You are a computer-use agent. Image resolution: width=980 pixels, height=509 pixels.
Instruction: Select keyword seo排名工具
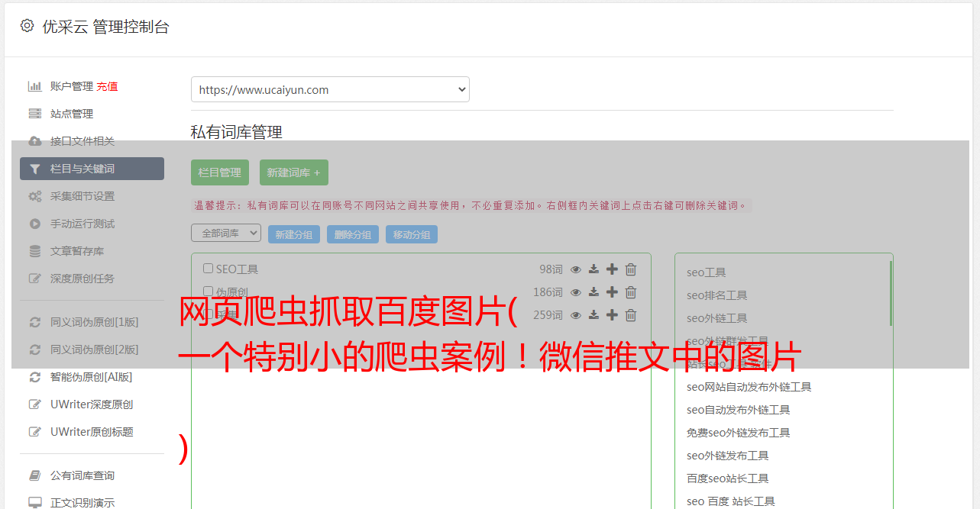716,295
